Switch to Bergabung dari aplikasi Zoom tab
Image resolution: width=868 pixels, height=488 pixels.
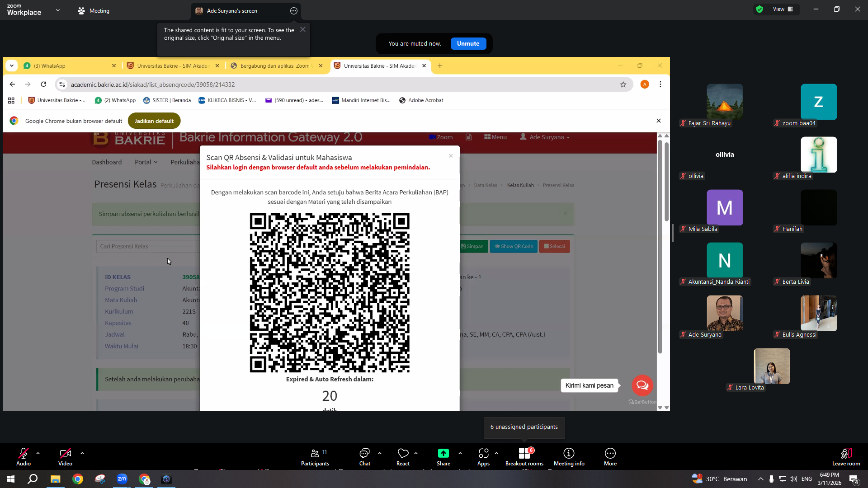point(276,66)
